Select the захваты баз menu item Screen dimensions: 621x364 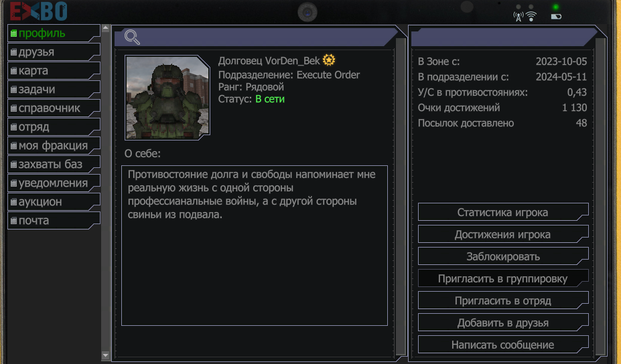click(54, 164)
